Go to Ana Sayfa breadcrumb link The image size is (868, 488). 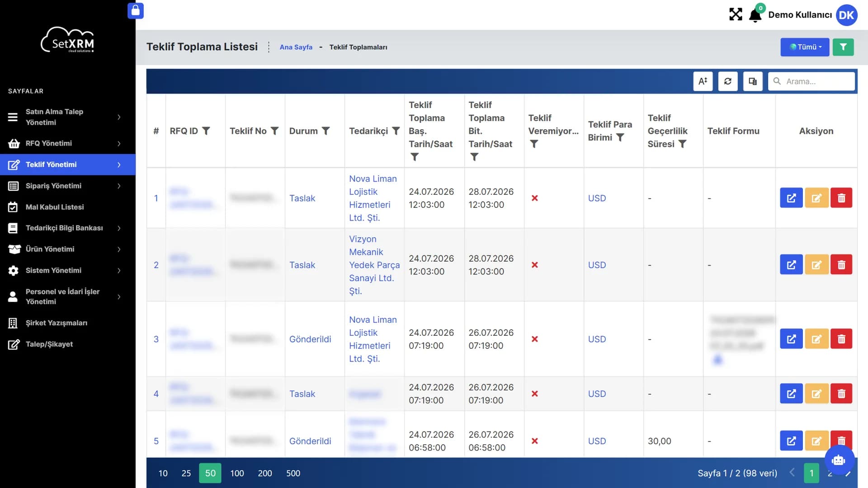(296, 47)
